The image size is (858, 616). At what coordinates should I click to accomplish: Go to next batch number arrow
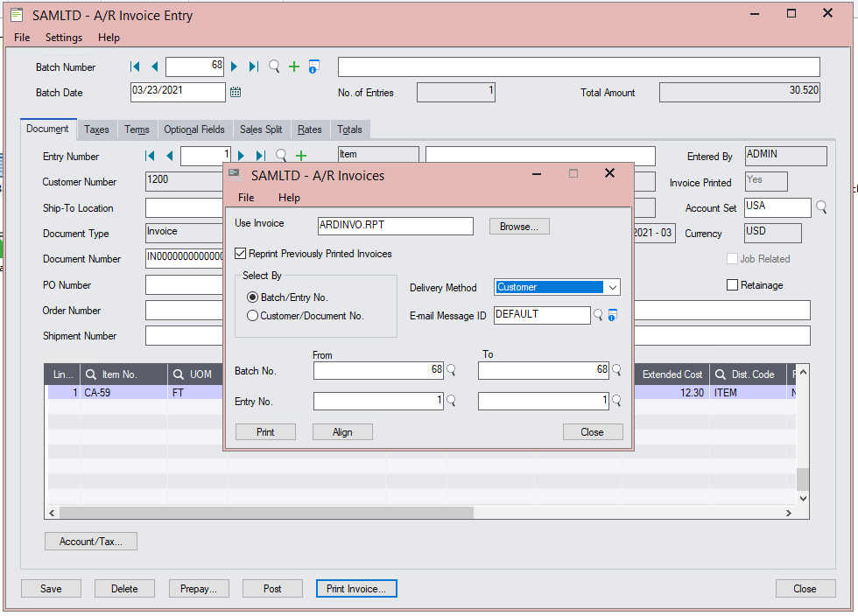(235, 66)
